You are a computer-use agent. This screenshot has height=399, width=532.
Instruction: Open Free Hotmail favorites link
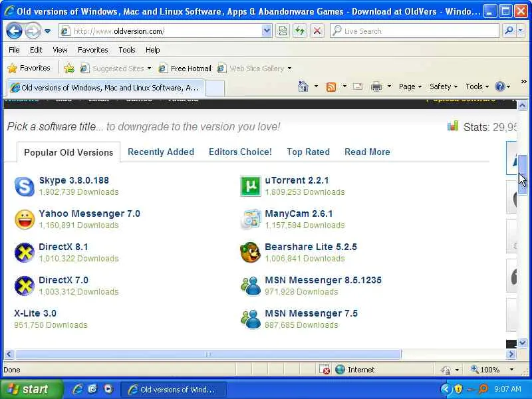(185, 68)
